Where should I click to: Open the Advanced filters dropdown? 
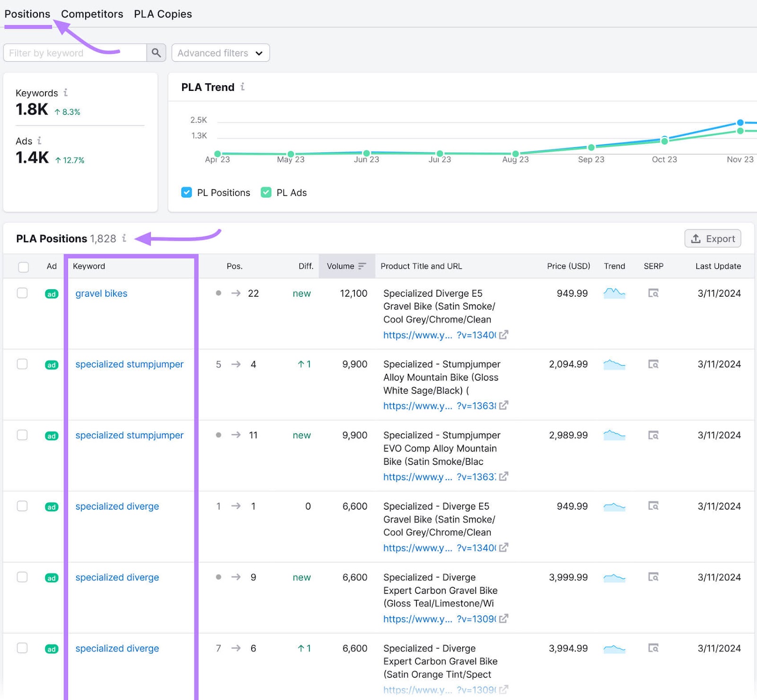click(220, 53)
